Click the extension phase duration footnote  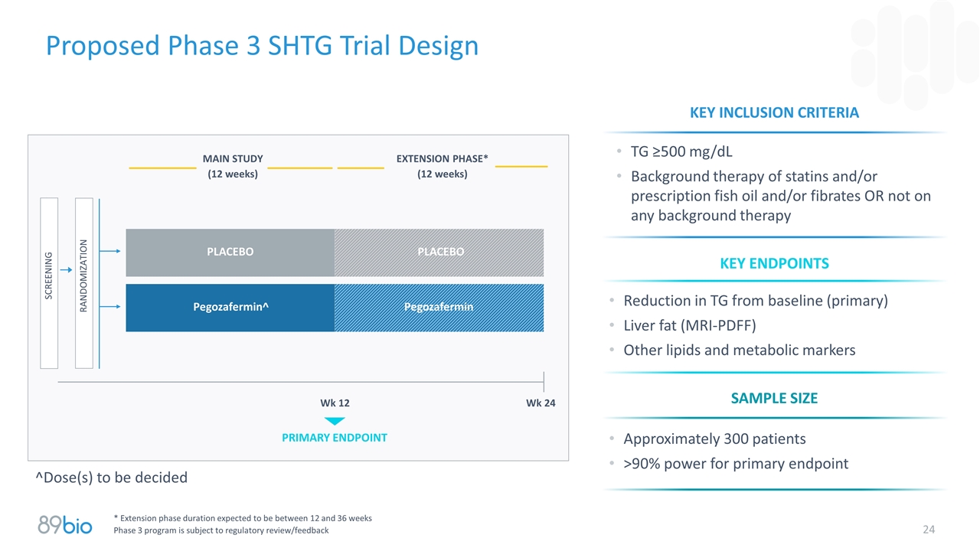point(243,518)
